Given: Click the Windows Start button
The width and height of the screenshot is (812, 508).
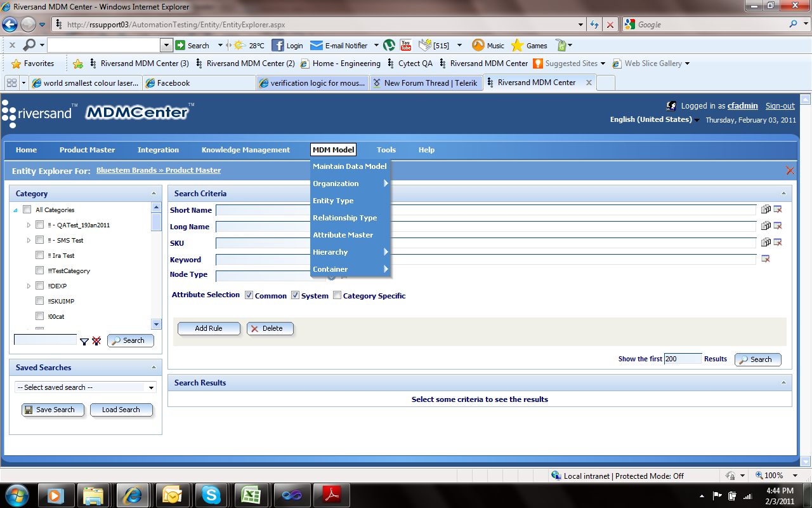Looking at the screenshot, I should coord(16,495).
